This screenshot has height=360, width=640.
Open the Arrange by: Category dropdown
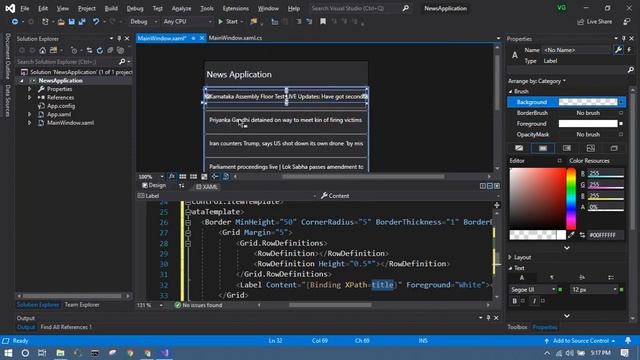coord(537,81)
